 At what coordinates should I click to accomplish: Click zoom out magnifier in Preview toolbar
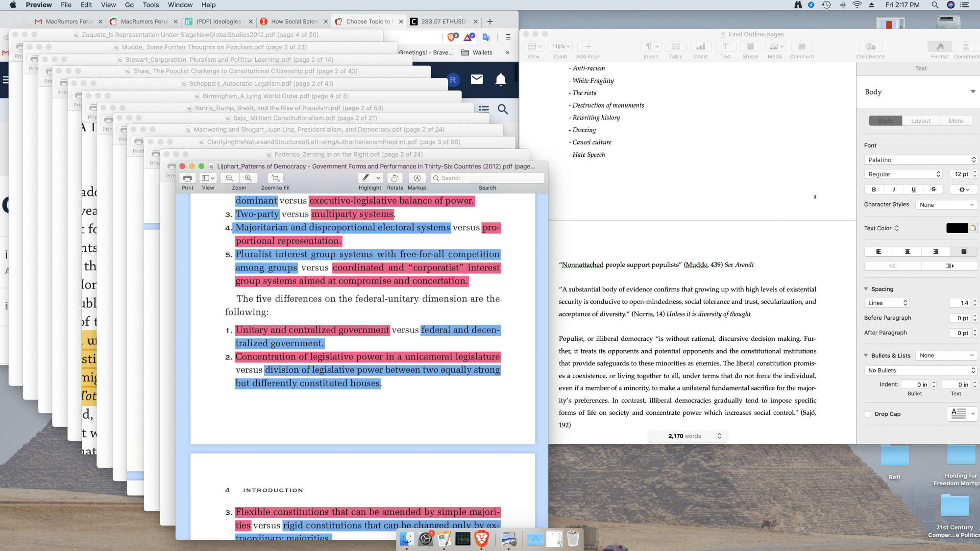(229, 178)
